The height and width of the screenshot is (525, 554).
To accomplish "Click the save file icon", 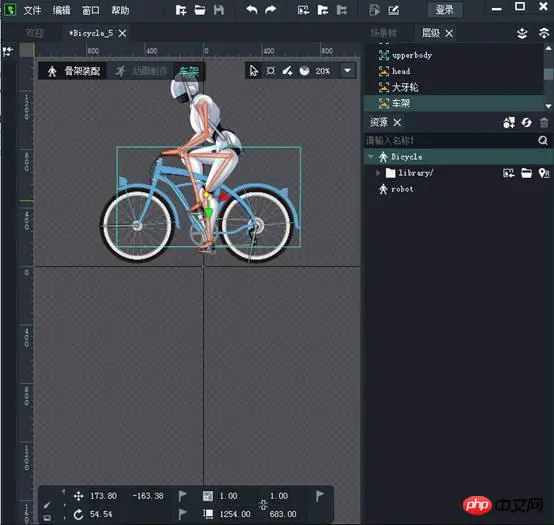I will [219, 10].
